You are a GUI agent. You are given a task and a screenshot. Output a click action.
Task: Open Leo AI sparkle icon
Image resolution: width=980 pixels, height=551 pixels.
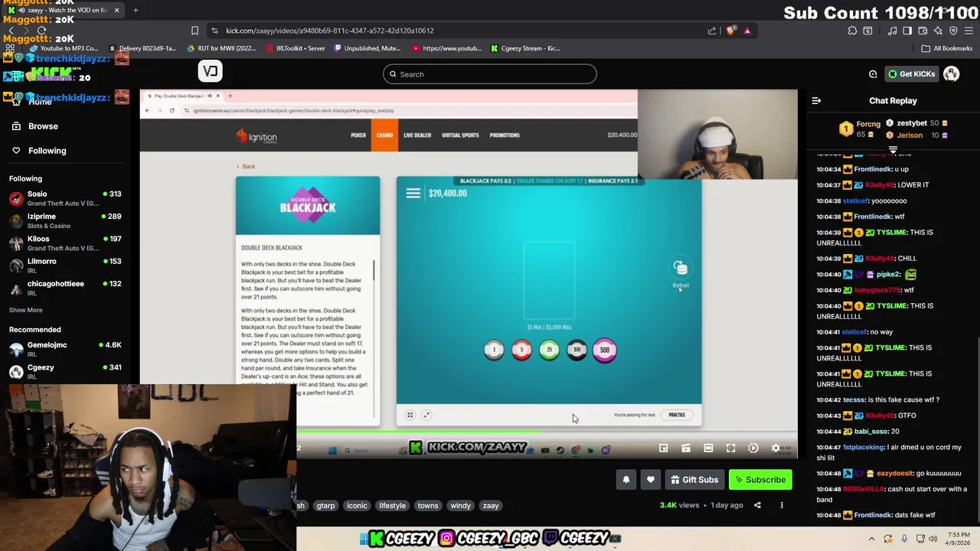[938, 31]
